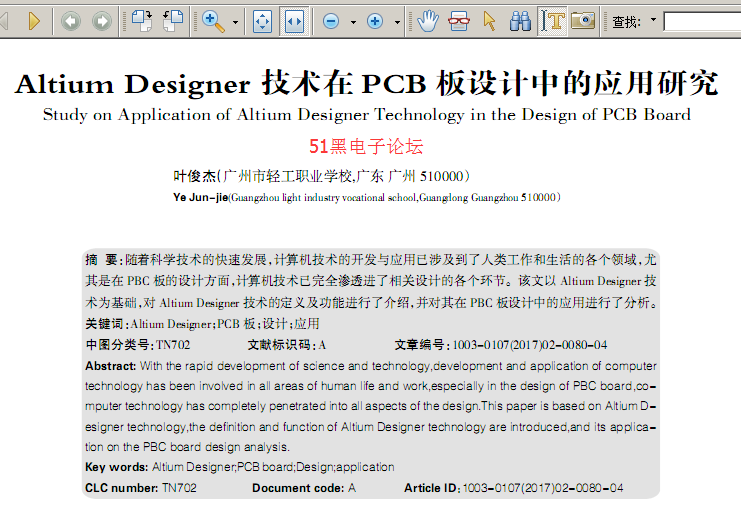Rotate page counterclockwise icon
Viewport: 741px width, 524px height.
tap(173, 21)
